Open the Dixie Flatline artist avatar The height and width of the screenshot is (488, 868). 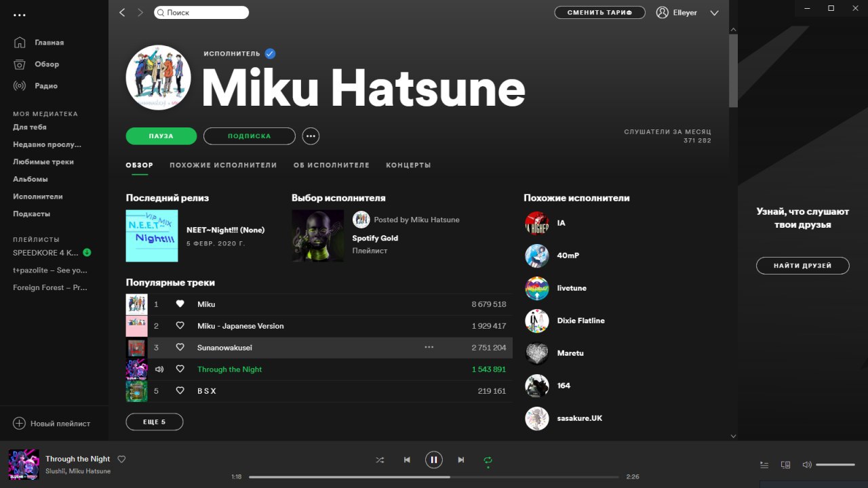pyautogui.click(x=537, y=321)
